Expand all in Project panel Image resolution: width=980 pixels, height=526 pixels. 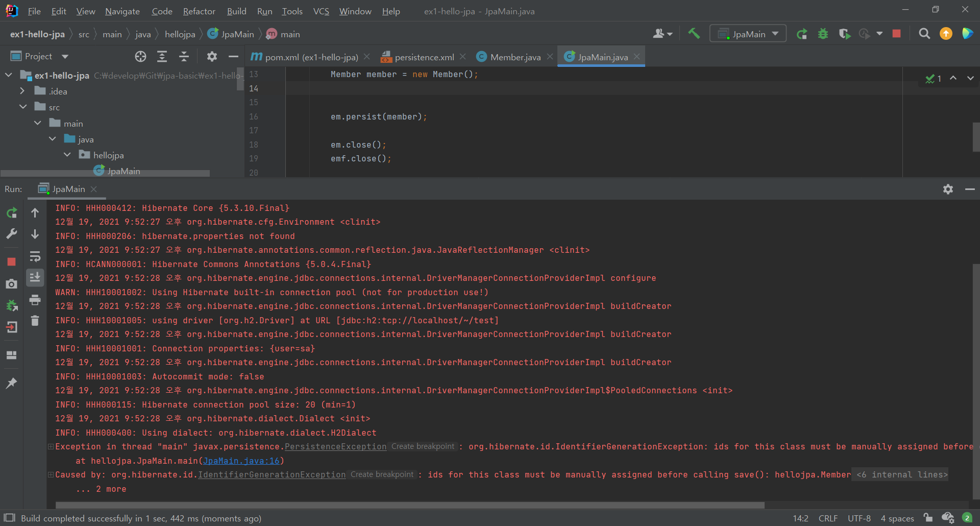pyautogui.click(x=162, y=56)
